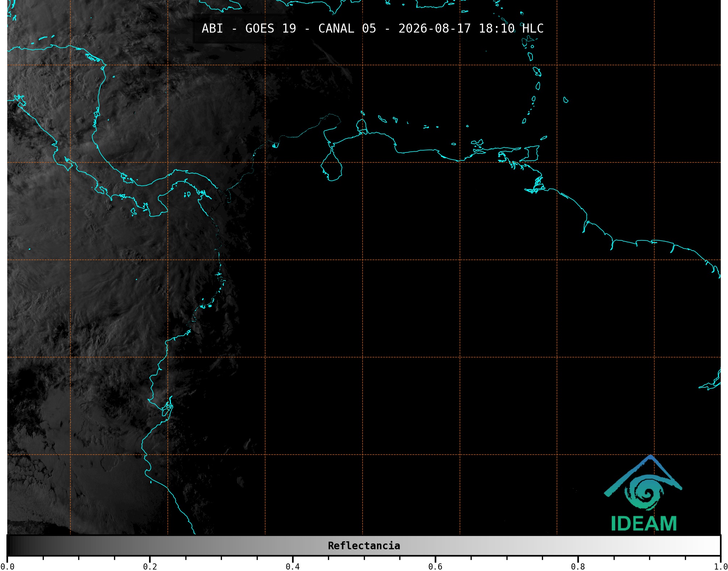Click the Reflectancia colorbar label
The width and height of the screenshot is (728, 571).
[364, 546]
